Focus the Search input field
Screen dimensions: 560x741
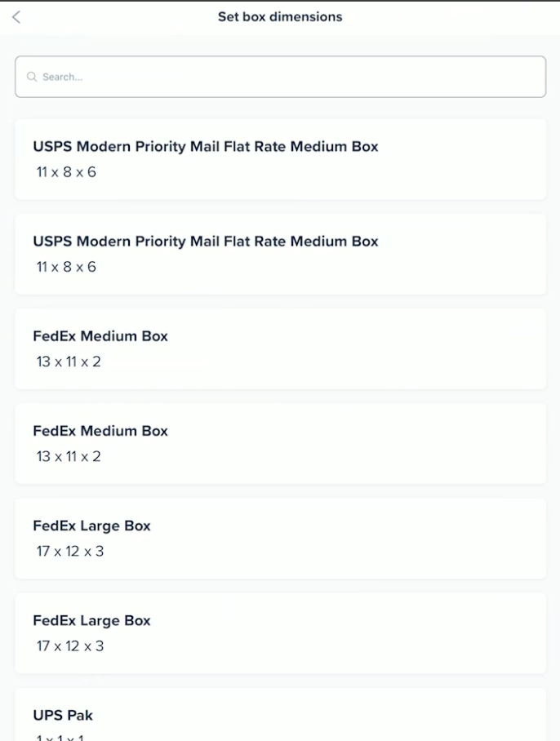[x=280, y=77]
